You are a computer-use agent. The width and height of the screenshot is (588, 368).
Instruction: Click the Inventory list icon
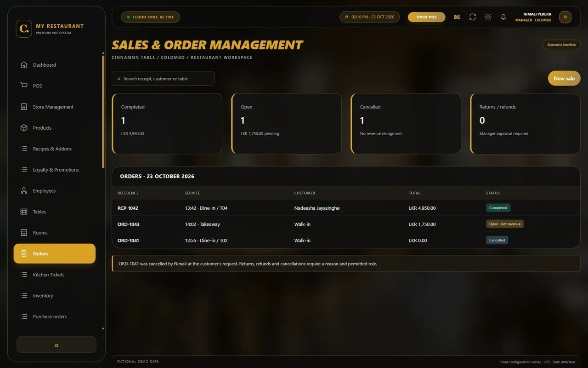pos(24,296)
